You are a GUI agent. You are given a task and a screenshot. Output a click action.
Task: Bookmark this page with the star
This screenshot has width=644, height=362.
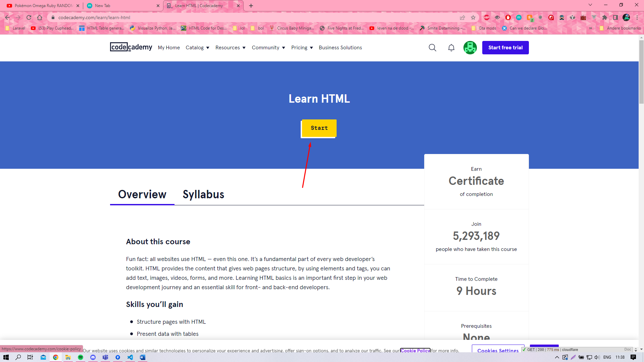tap(473, 17)
